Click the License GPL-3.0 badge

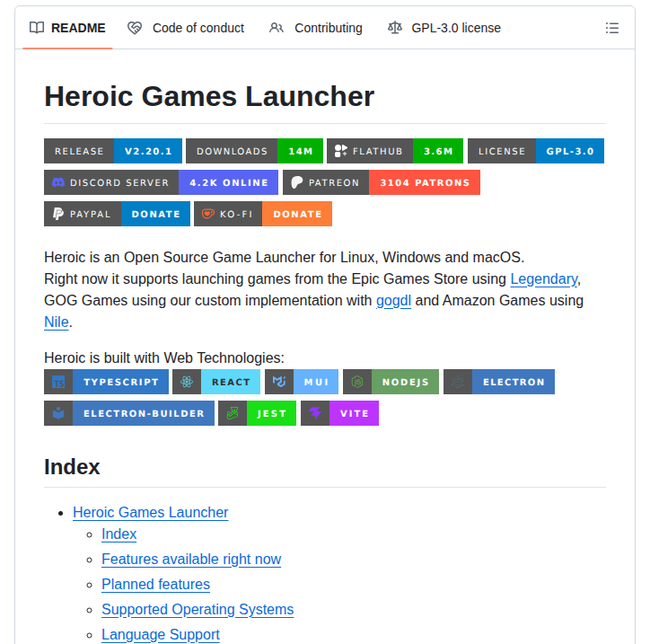536,151
